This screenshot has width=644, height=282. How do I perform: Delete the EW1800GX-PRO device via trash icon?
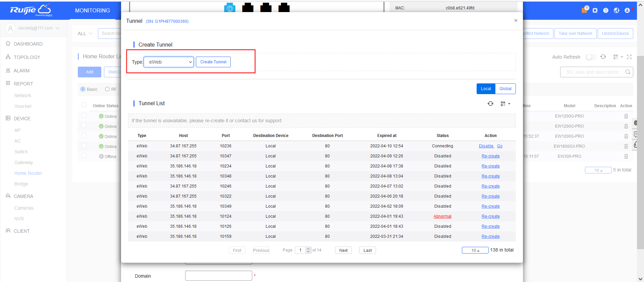coord(626,146)
